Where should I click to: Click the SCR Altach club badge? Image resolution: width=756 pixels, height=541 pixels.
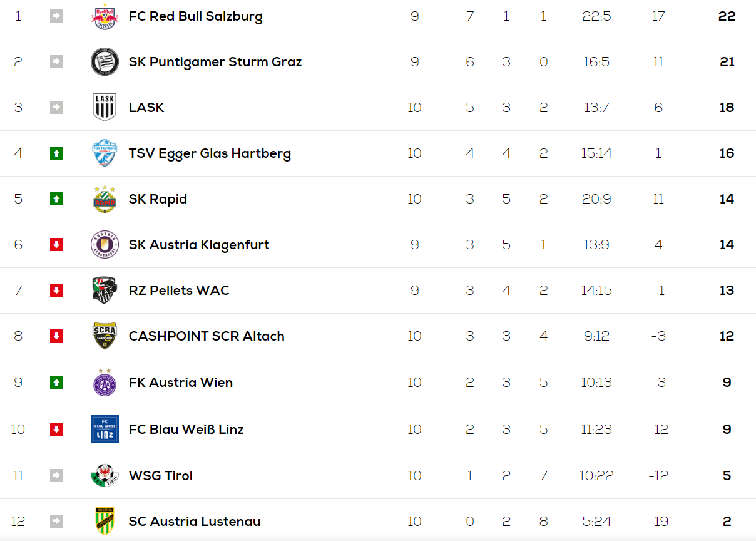[105, 336]
